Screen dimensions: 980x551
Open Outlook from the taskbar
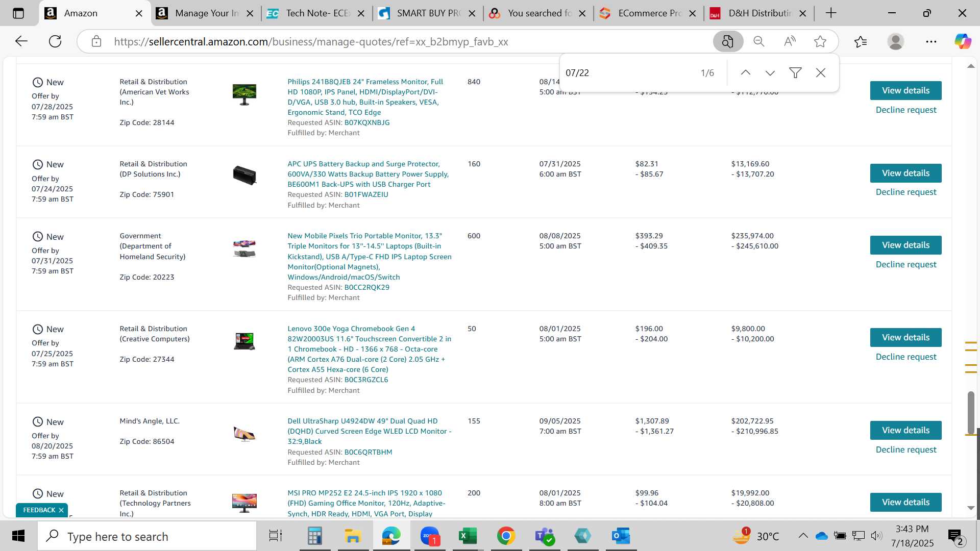tap(621, 536)
